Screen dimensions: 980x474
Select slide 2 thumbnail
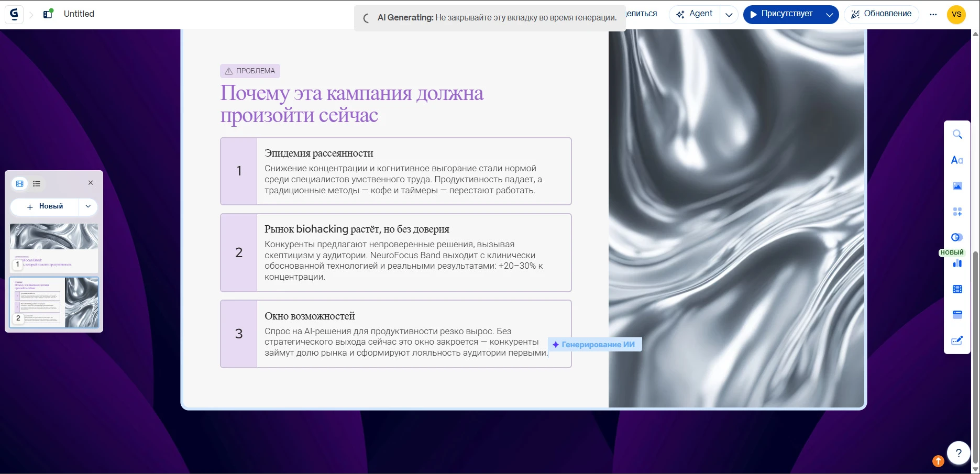54,302
